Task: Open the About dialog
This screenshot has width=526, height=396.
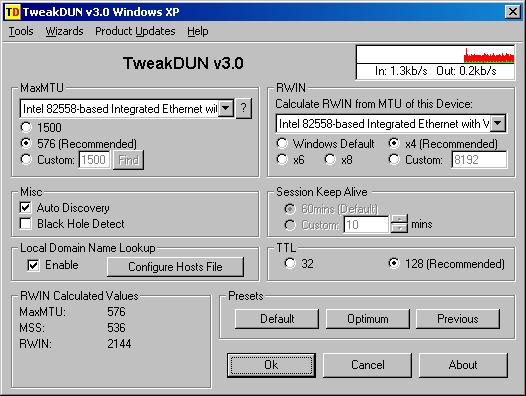Action: coord(463,365)
